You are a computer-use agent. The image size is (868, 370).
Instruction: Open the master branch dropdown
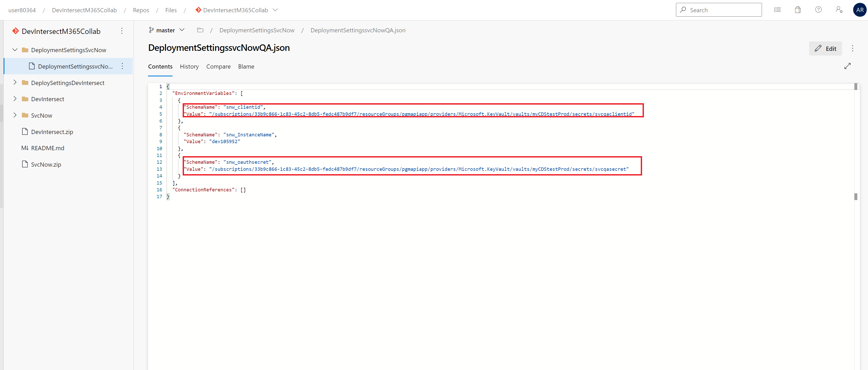coord(182,30)
